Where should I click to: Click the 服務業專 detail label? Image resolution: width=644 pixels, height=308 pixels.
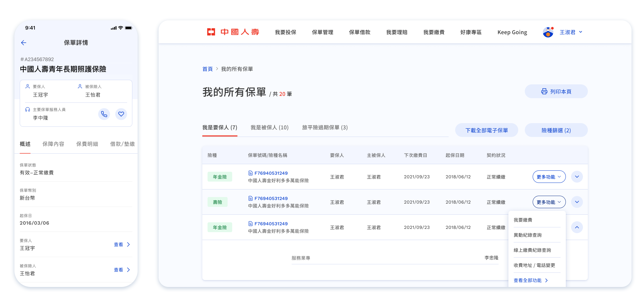click(301, 258)
